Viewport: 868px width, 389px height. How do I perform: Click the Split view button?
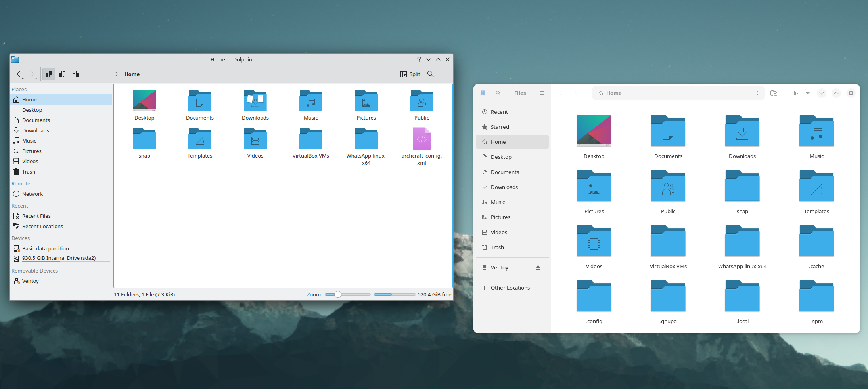pos(410,74)
